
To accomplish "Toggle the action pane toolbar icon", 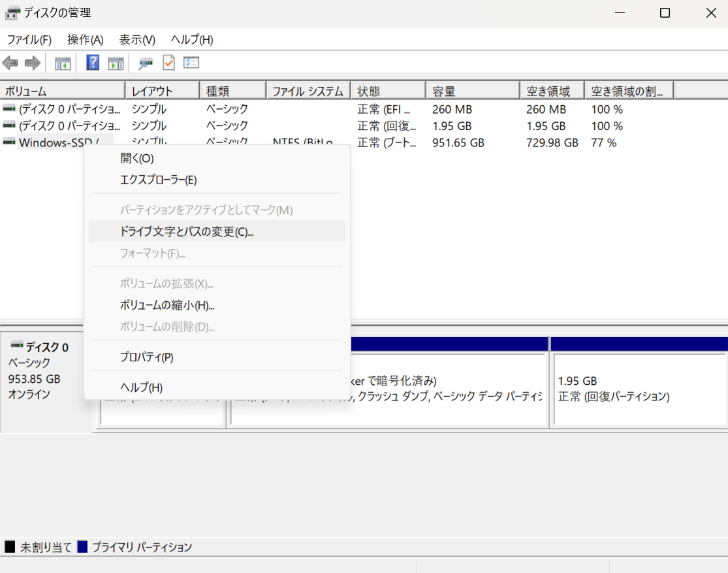I will (116, 63).
